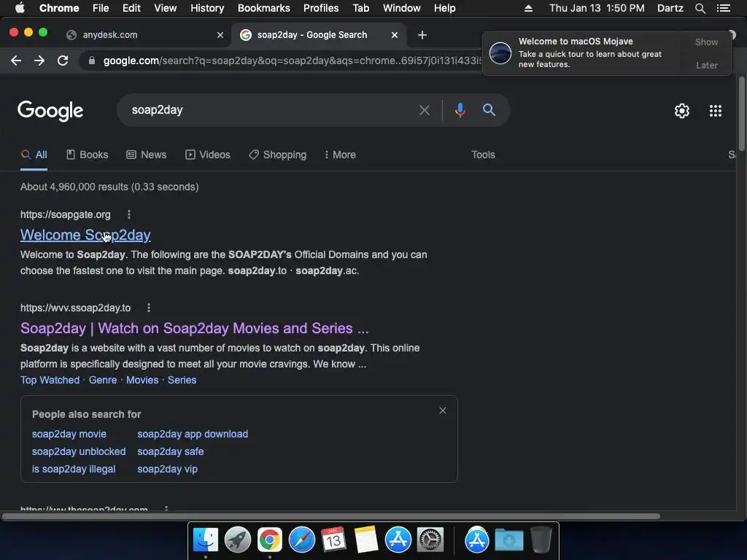Open the search Tools options
747x560 pixels.
tap(483, 155)
